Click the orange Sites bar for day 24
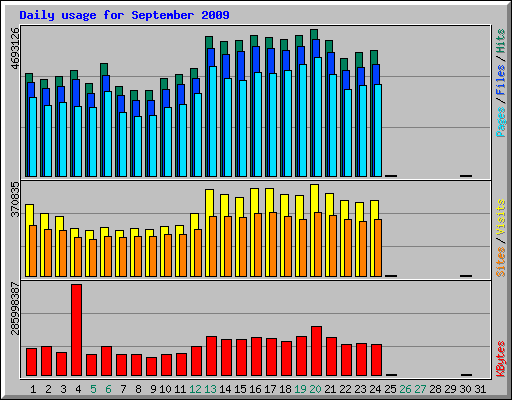Image resolution: width=512 pixels, height=400 pixels. (378, 248)
